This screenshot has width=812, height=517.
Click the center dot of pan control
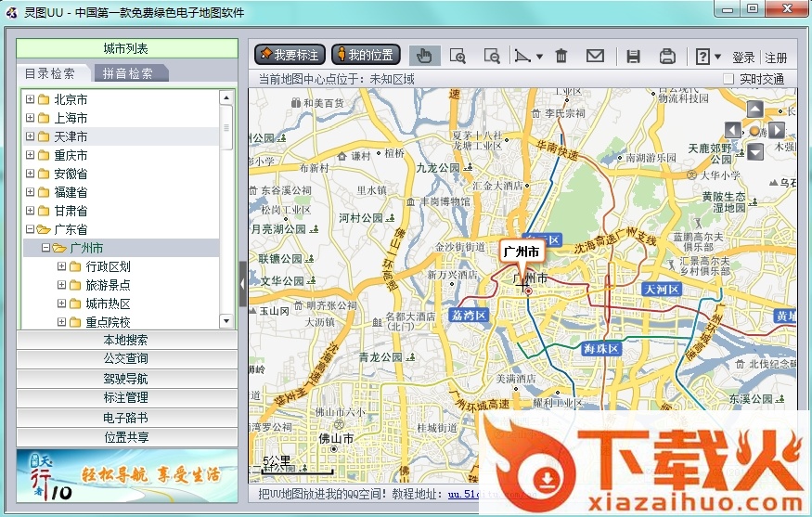(x=755, y=131)
